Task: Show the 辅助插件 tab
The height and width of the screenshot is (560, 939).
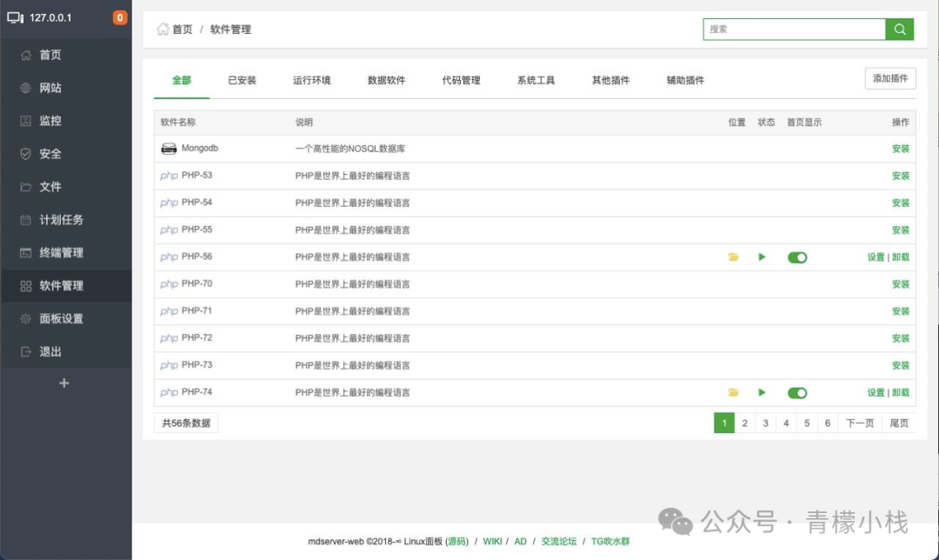Action: (x=686, y=80)
